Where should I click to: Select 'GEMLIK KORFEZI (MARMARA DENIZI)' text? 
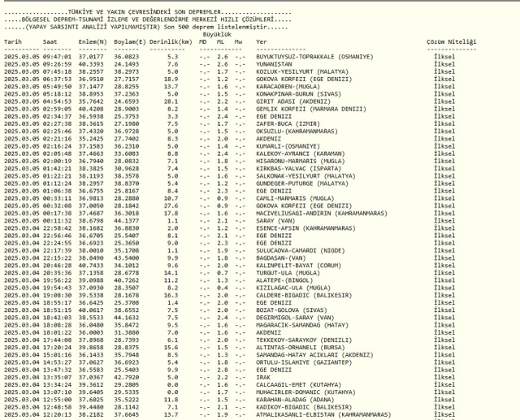coord(311,109)
